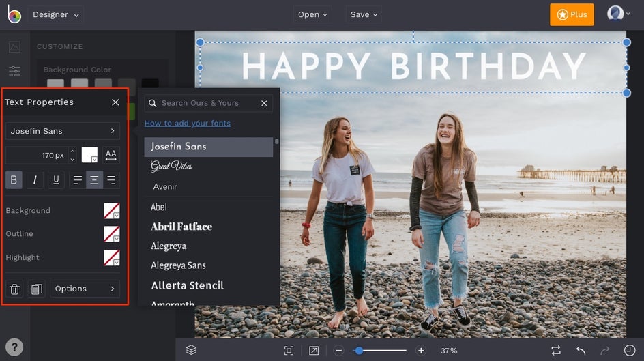Toggle bold formatting button

(14, 179)
